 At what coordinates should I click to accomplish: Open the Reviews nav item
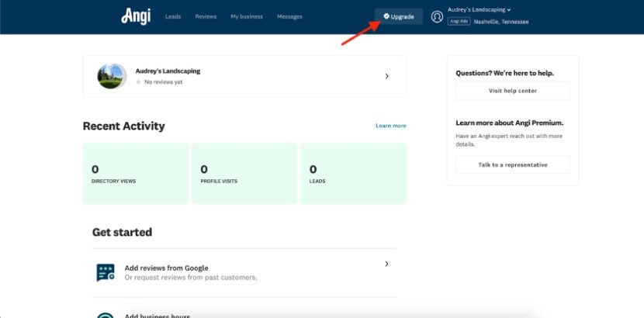206,16
